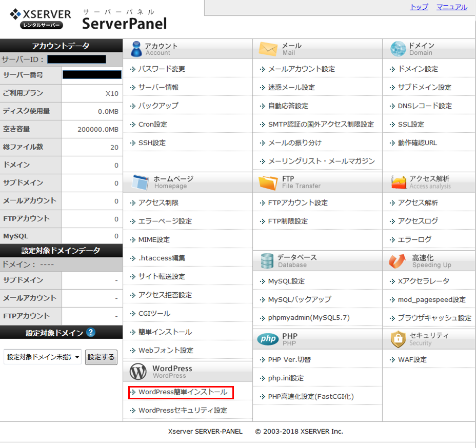Open ドメイン設定
Screen dimensions: 476x448
[418, 69]
